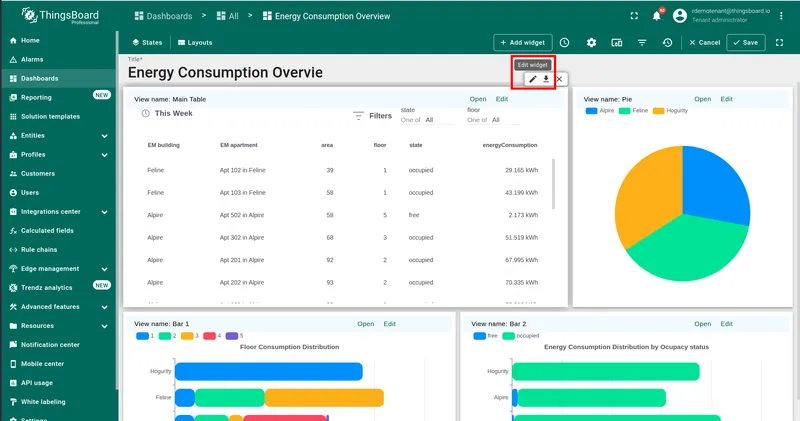
Task: Open the state filter One of All dropdown
Action: click(427, 120)
